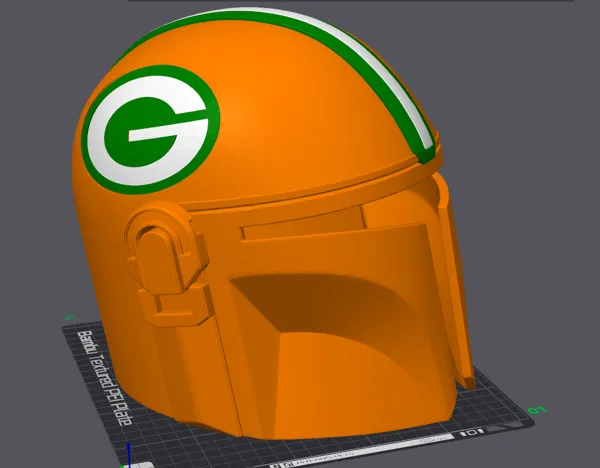Screen dimensions: 600x468
Task: Click the green plate number 01 label
Action: point(536,411)
